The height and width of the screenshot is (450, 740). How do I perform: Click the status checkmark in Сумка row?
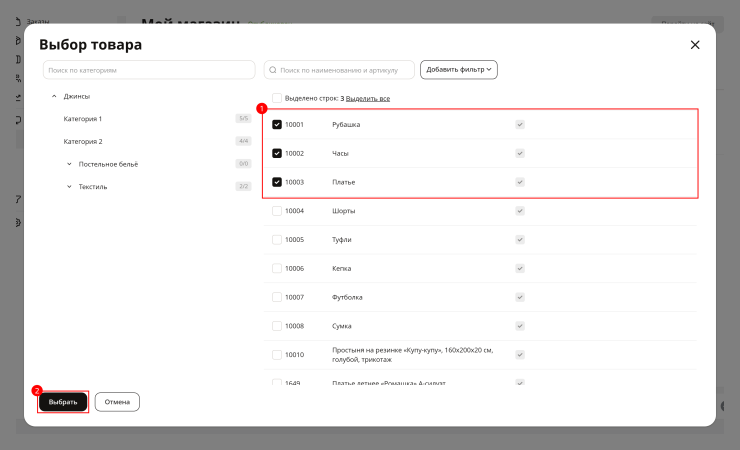[520, 326]
